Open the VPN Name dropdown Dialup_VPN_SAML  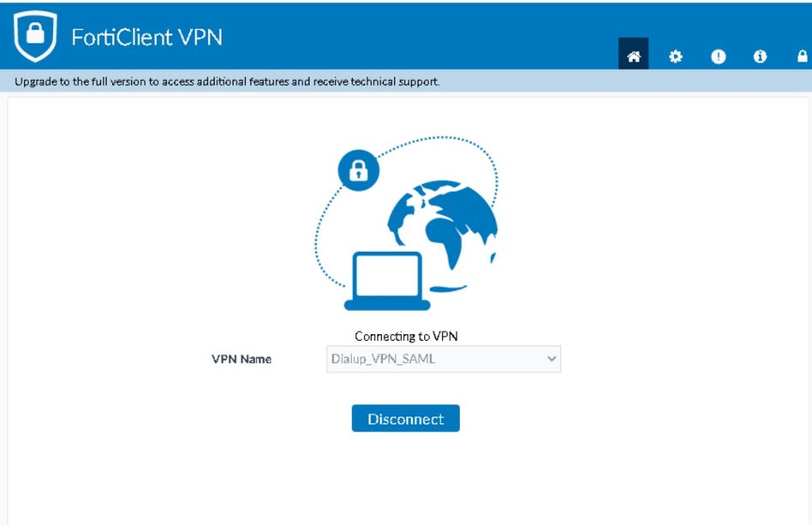444,359
